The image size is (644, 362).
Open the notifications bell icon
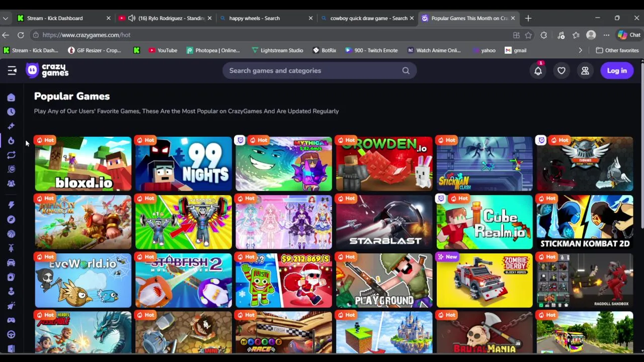(538, 71)
